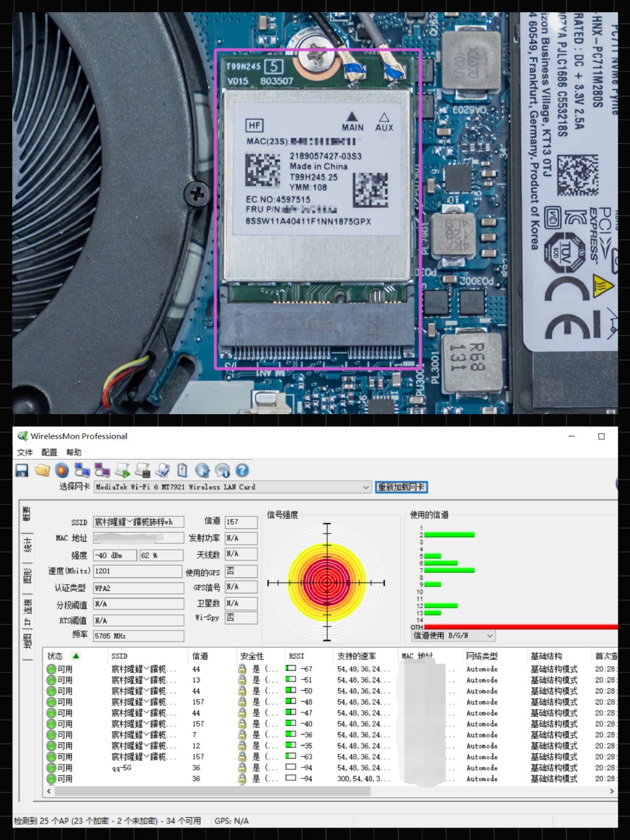Open the clipboard summary icon
The width and height of the screenshot is (630, 840).
[181, 471]
